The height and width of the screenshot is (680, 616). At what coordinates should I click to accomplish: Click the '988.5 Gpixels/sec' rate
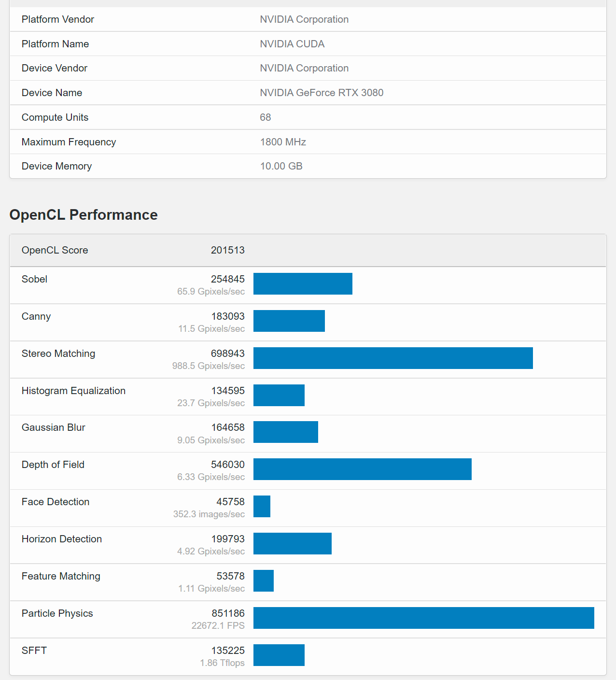[x=209, y=366]
